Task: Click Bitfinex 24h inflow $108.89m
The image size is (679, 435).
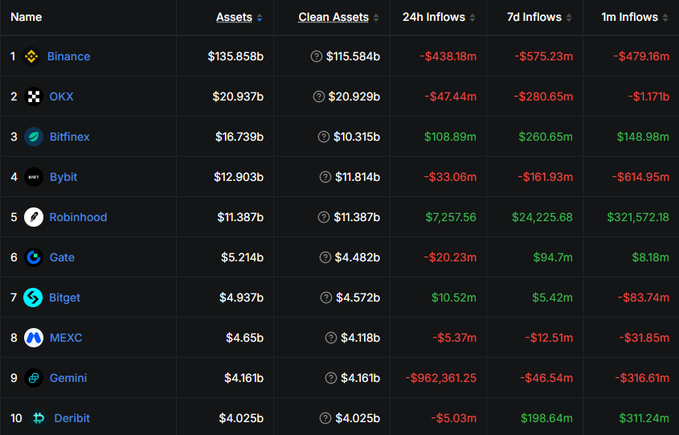Action: coord(450,137)
